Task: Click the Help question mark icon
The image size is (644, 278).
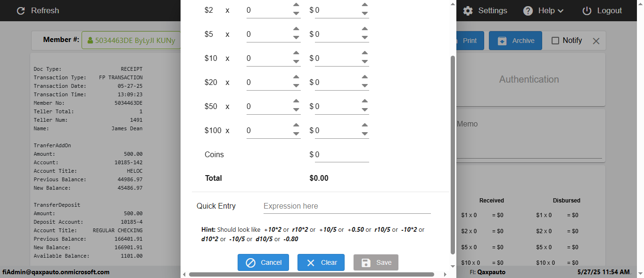Action: tap(528, 10)
